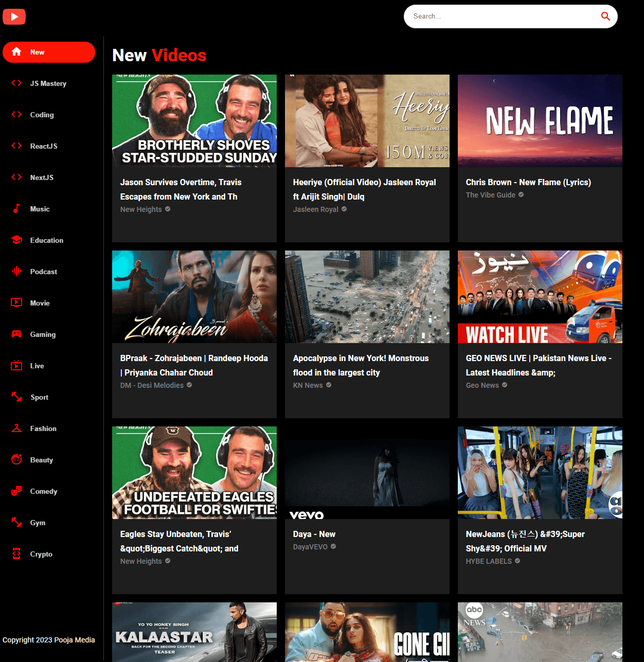Switch to the Music category

point(49,209)
